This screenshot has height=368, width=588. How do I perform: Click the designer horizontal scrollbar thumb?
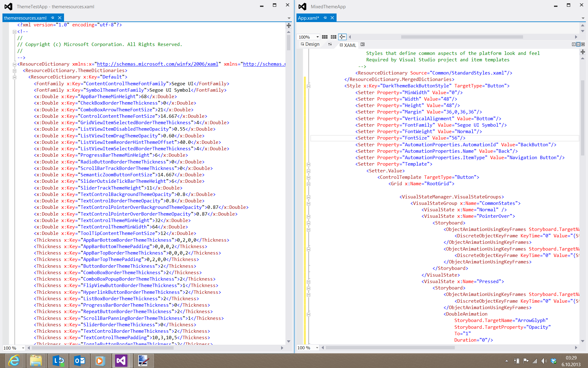[462, 37]
